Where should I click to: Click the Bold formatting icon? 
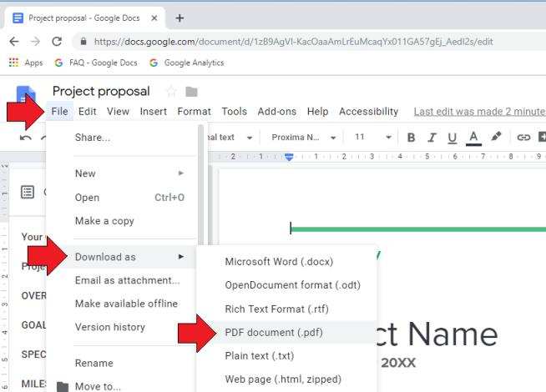411,138
